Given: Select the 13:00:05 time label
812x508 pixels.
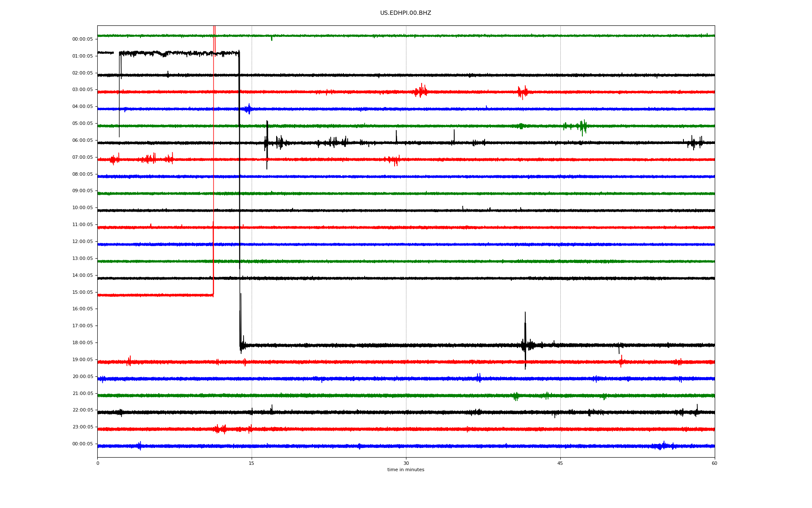Looking at the screenshot, I should coord(82,258).
